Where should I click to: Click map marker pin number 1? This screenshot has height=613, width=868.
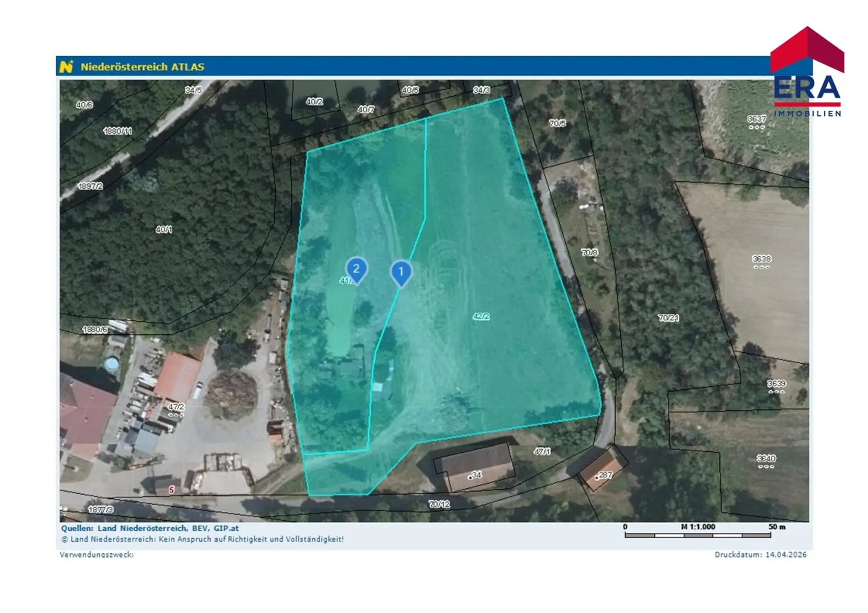click(x=401, y=271)
